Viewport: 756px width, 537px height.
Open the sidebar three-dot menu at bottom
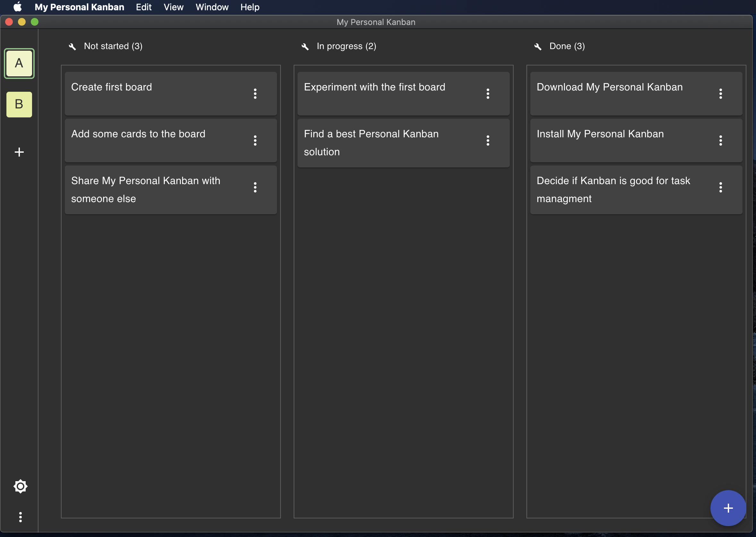(x=21, y=517)
